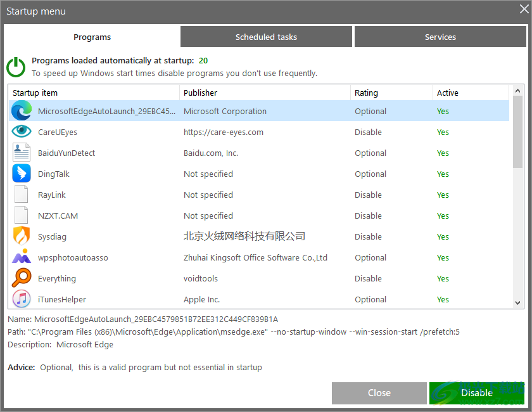
Task: Click the full Name: MicrosoftEdgeAutoLaunch detail line
Action: pyautogui.click(x=143, y=319)
